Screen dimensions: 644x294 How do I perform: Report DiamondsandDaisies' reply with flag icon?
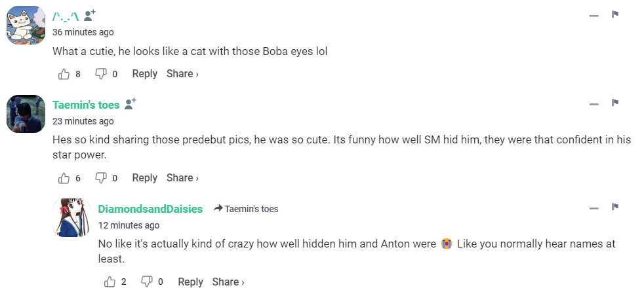coord(615,207)
